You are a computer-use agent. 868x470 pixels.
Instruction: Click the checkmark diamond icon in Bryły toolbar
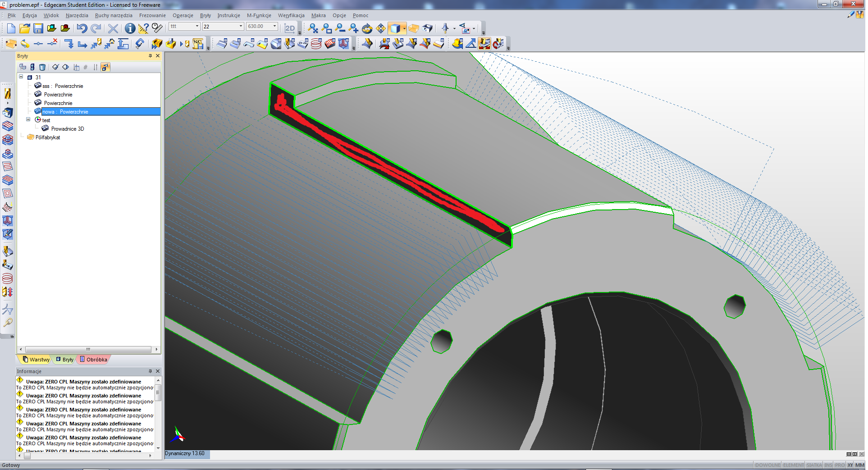[x=55, y=67]
